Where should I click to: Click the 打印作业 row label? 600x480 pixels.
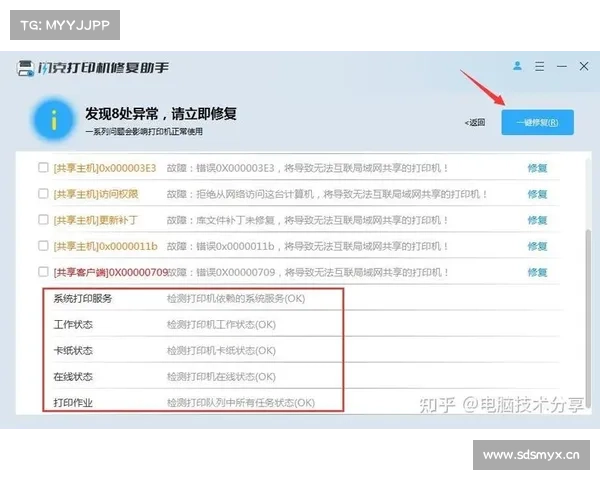[x=73, y=402]
